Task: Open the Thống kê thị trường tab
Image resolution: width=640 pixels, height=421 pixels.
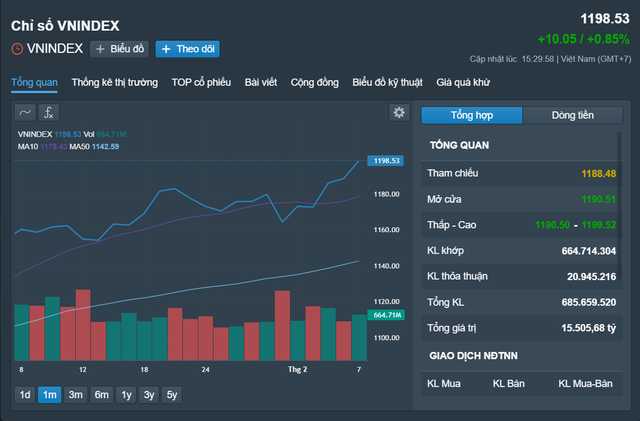Action: tap(115, 83)
